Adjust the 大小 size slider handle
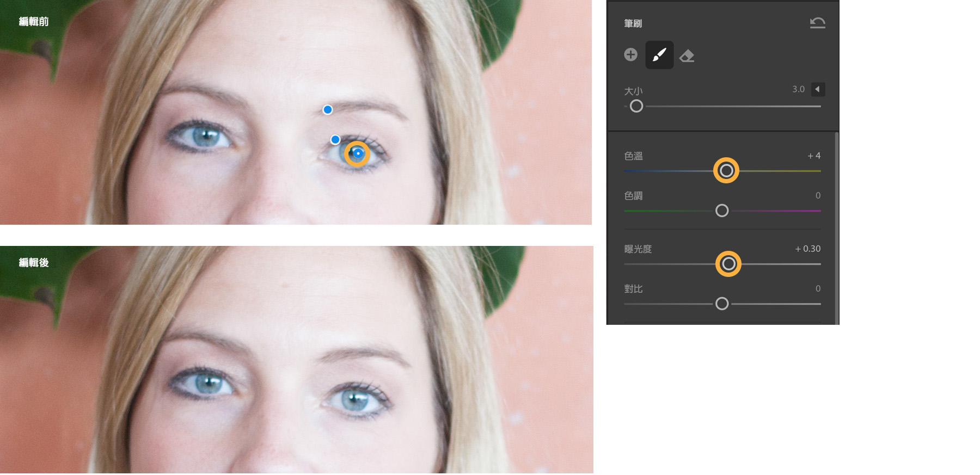This screenshot has width=980, height=475. pos(636,106)
